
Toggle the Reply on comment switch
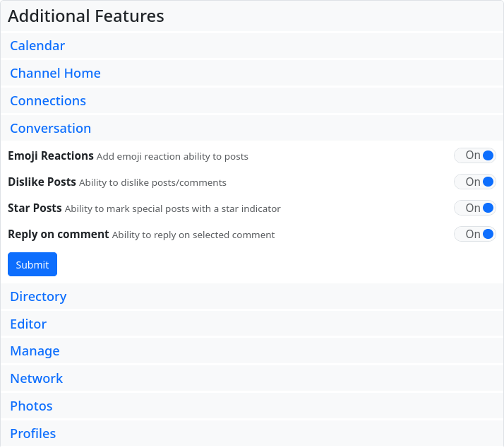[x=474, y=234]
